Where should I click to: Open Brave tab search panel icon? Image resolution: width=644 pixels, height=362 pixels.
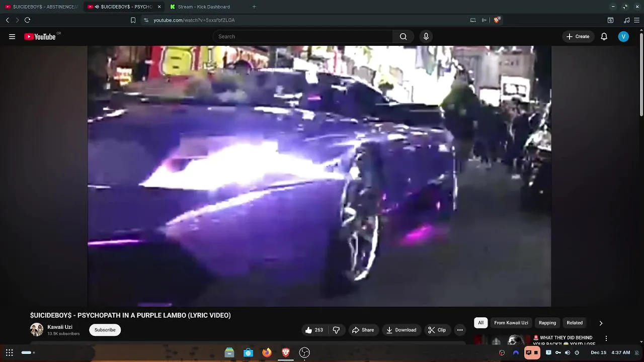click(610, 20)
